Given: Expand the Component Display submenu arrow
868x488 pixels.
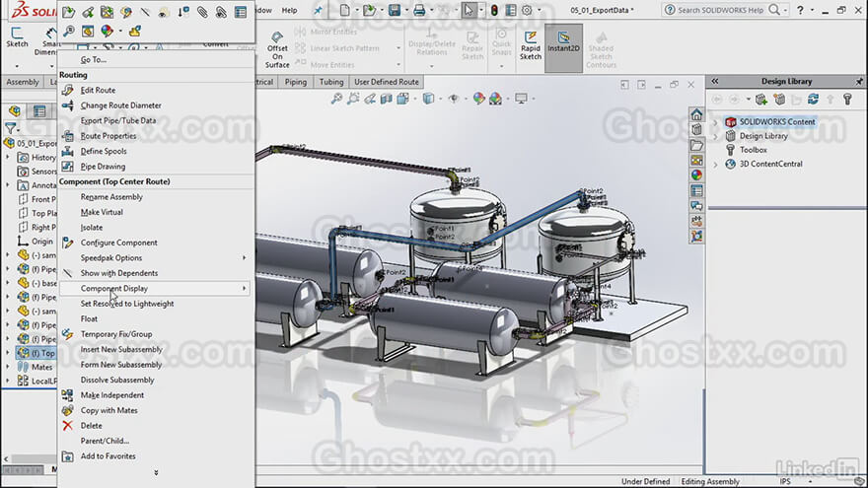Looking at the screenshot, I should [x=245, y=288].
